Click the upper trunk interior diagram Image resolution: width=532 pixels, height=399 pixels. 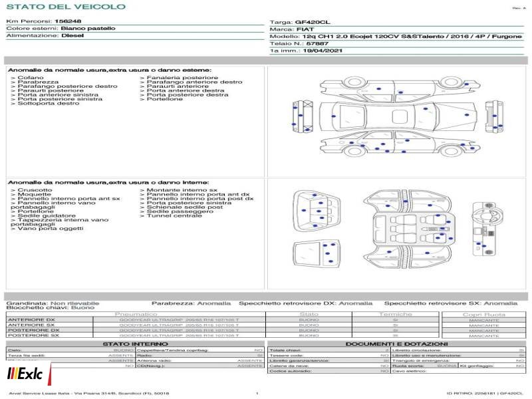tap(317, 211)
